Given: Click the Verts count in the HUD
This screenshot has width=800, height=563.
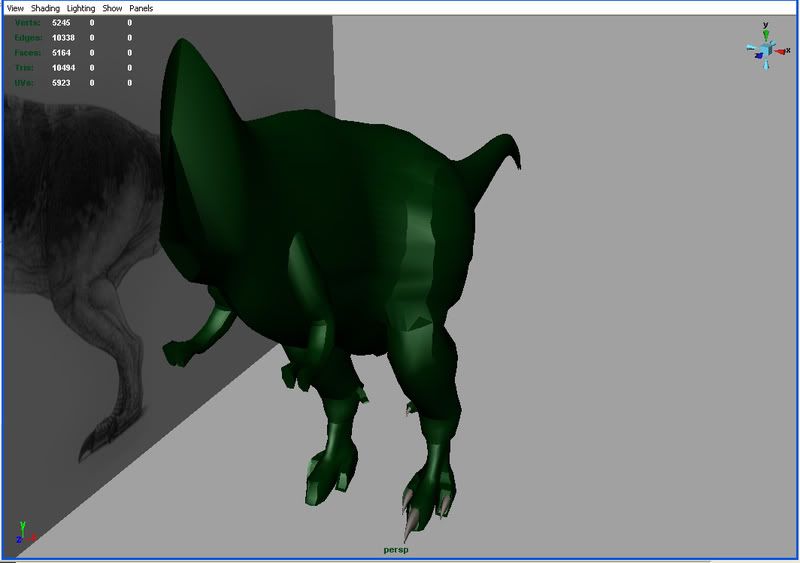Looking at the screenshot, I should click(62, 22).
